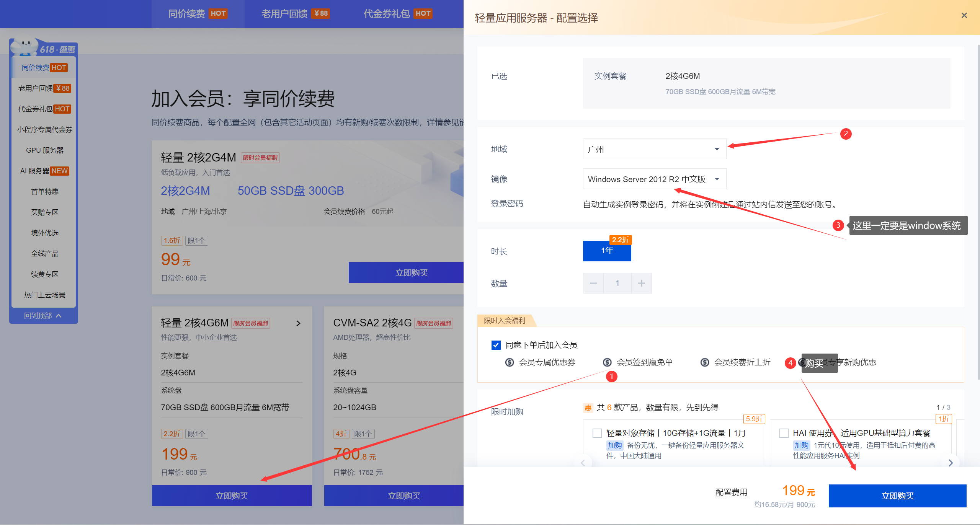Click the right carousel arrow in 限时加购

click(x=951, y=463)
